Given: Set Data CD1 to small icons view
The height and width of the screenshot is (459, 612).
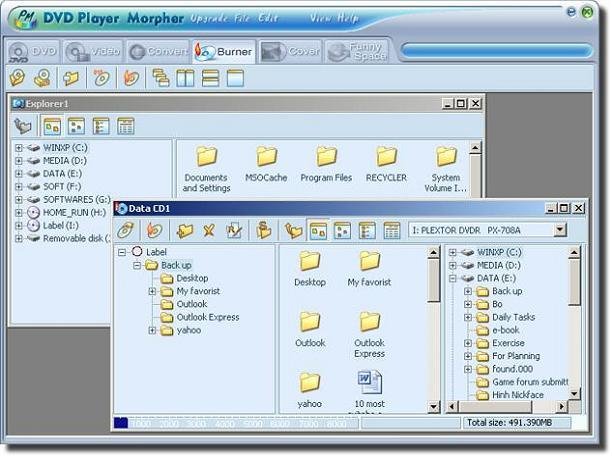Looking at the screenshot, I should tap(342, 230).
